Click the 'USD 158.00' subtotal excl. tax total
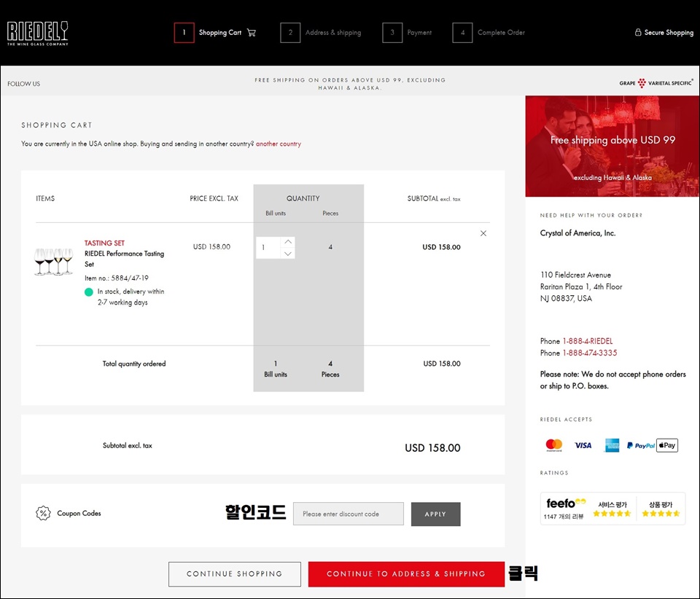 point(432,448)
